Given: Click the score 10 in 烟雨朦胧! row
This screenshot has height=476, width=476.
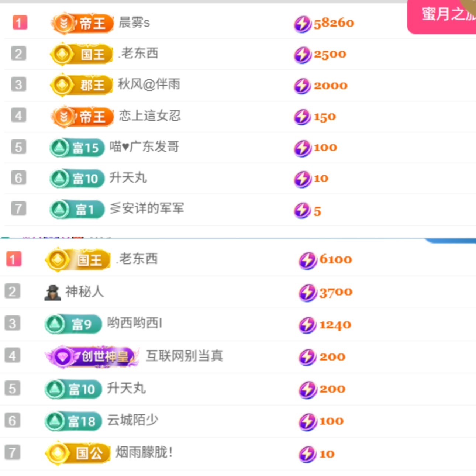Looking at the screenshot, I should click(x=327, y=454).
